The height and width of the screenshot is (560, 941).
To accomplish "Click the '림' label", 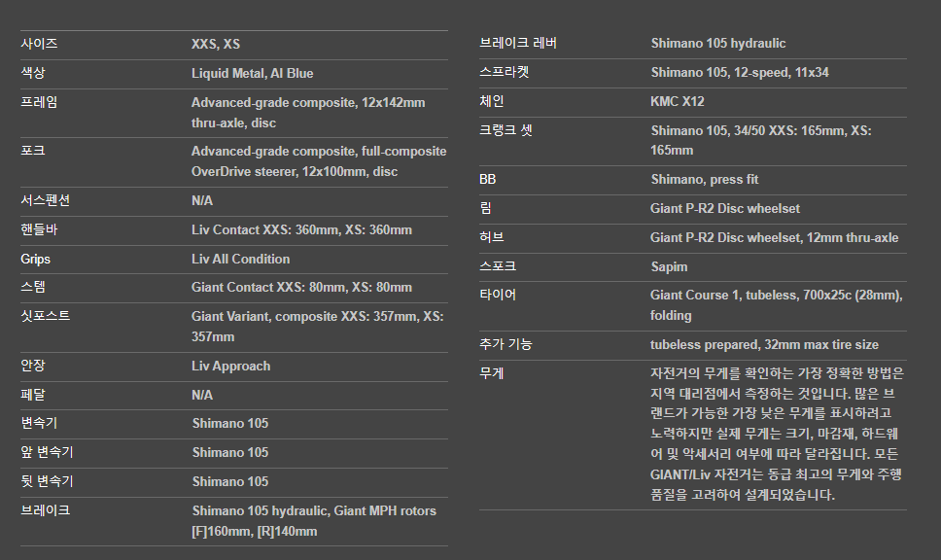I will (485, 208).
